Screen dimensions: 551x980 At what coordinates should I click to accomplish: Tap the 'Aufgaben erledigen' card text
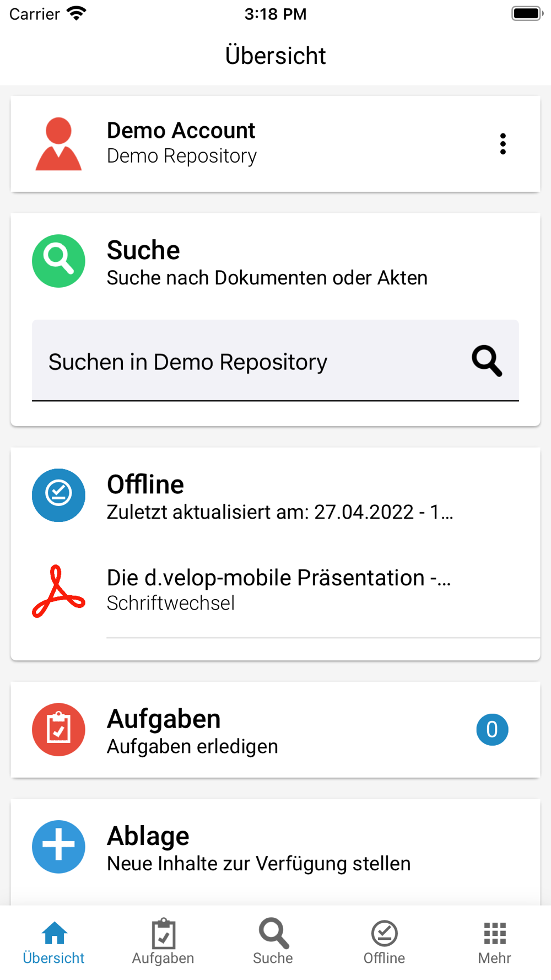click(x=192, y=746)
